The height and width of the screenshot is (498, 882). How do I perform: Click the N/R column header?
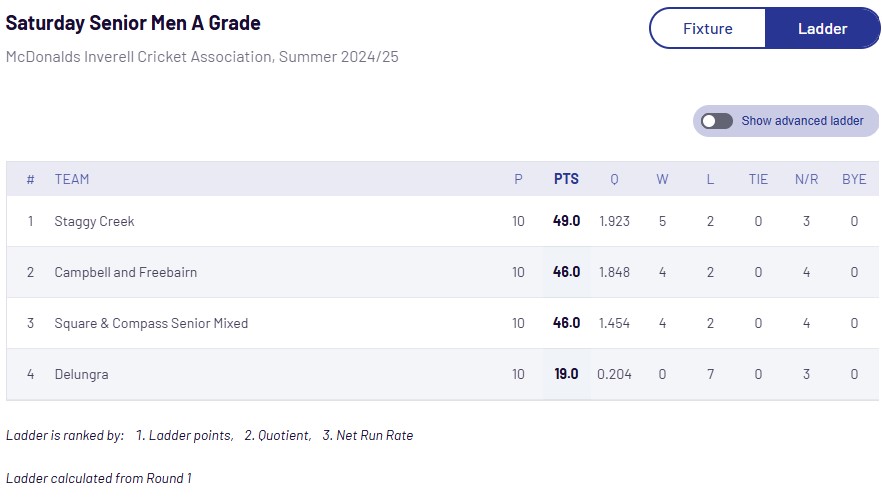(x=806, y=179)
